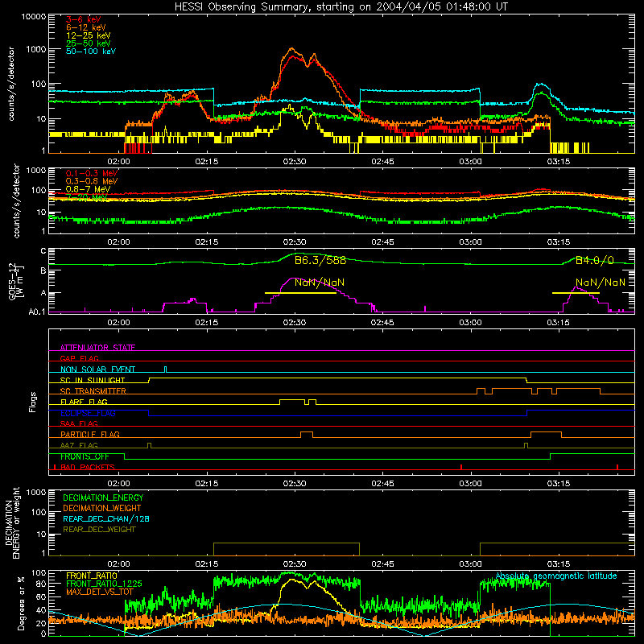Image resolution: width=644 pixels, height=644 pixels.
Task: Click the "Absolute geomagnetic latitude" label
Action: point(556,576)
